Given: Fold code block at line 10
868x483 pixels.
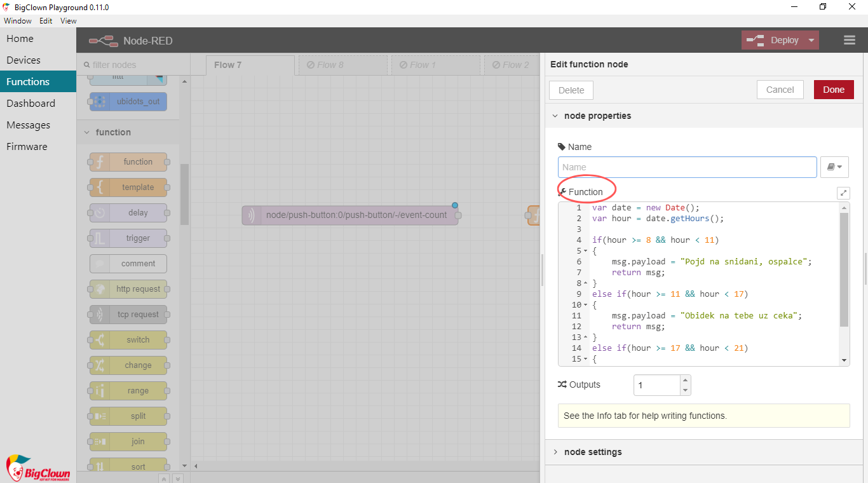Looking at the screenshot, I should tap(585, 305).
